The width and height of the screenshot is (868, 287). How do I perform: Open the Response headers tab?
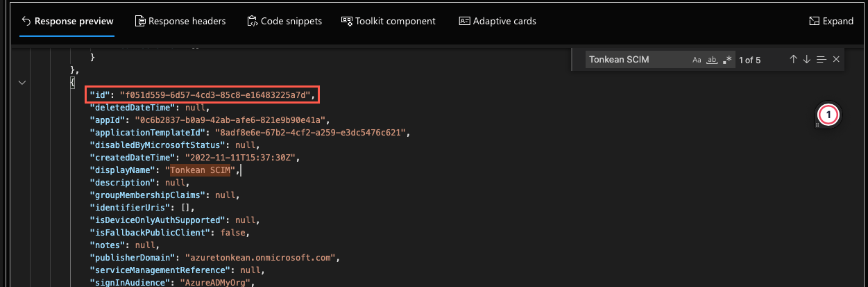point(180,22)
